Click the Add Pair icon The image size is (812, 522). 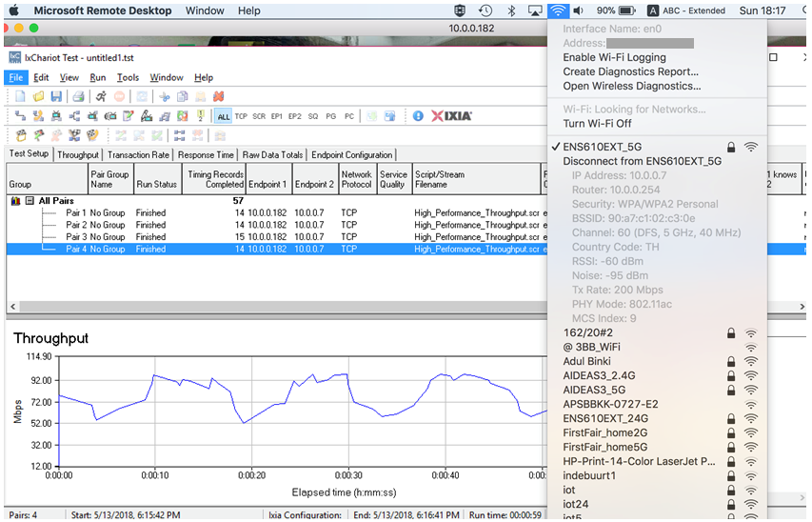point(20,116)
